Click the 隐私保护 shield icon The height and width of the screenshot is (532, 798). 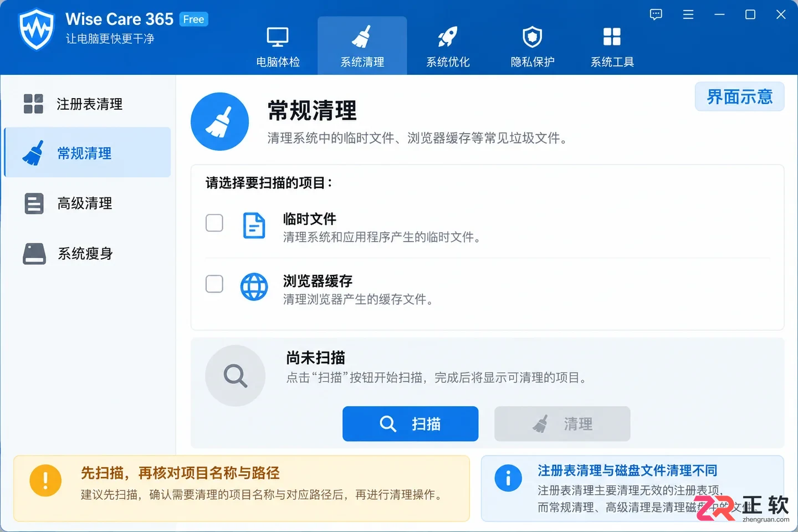(533, 37)
